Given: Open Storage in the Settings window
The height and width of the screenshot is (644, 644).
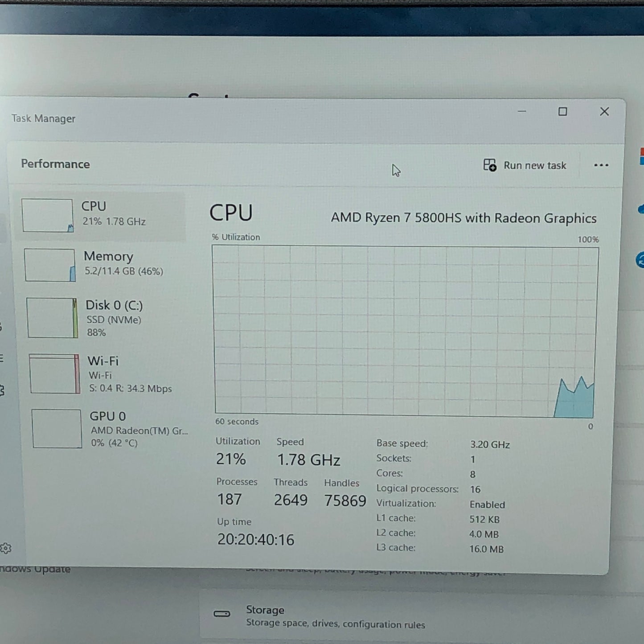Looking at the screenshot, I should [421, 617].
